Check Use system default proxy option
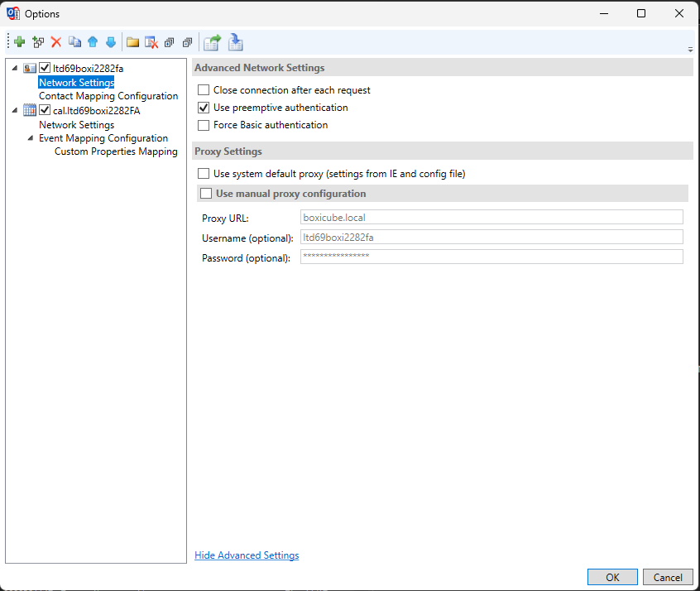The image size is (700, 591). 204,173
